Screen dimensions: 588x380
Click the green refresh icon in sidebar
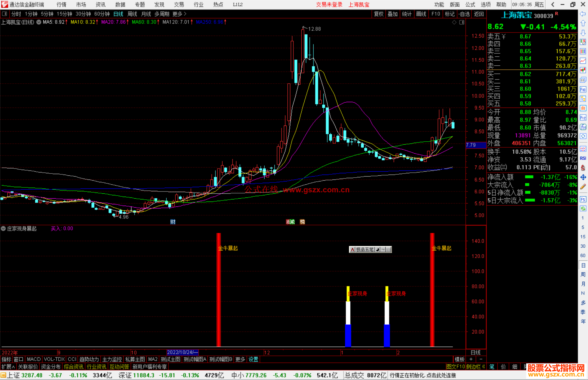tap(583, 209)
